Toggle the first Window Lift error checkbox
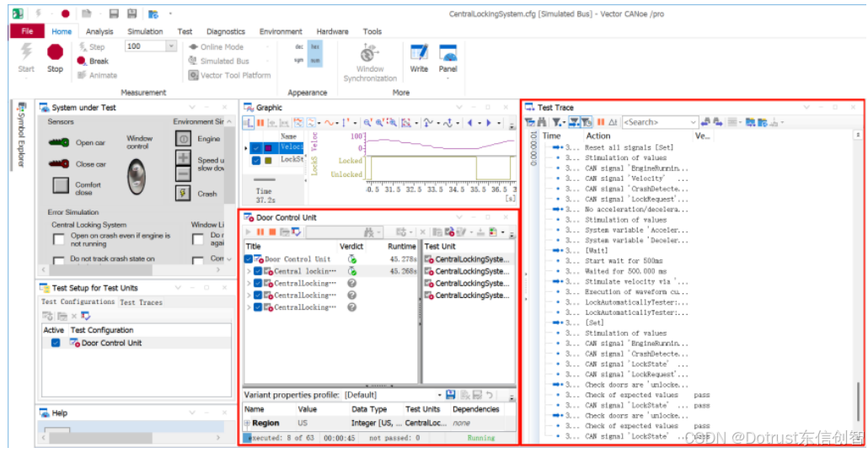Viewport: 868px width, 453px height. coord(198,239)
